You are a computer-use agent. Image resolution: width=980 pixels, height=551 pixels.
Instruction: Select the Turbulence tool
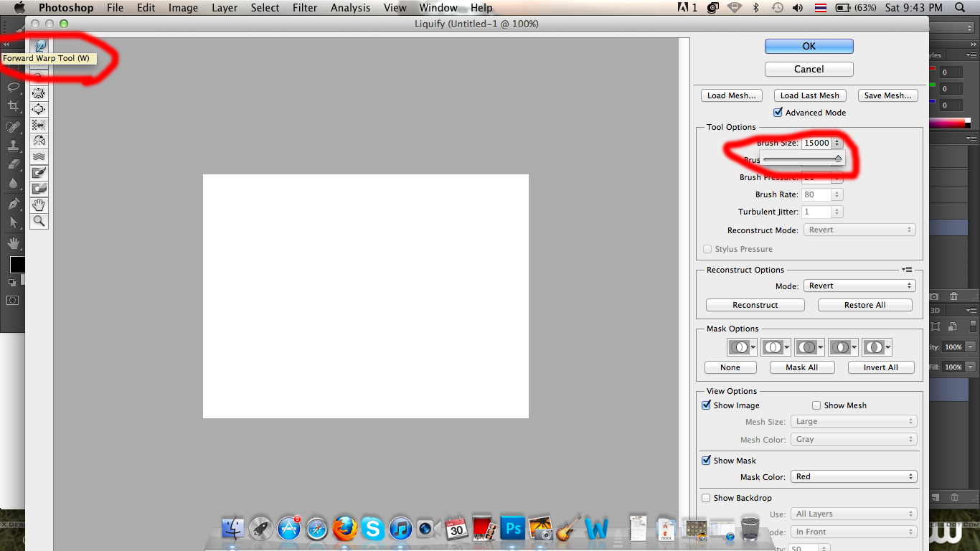pos(39,156)
